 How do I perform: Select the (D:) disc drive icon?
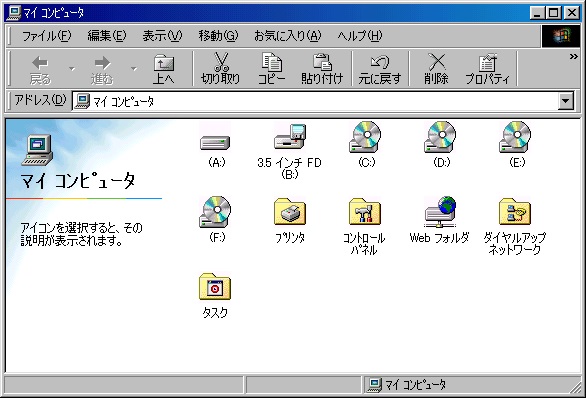tap(440, 137)
